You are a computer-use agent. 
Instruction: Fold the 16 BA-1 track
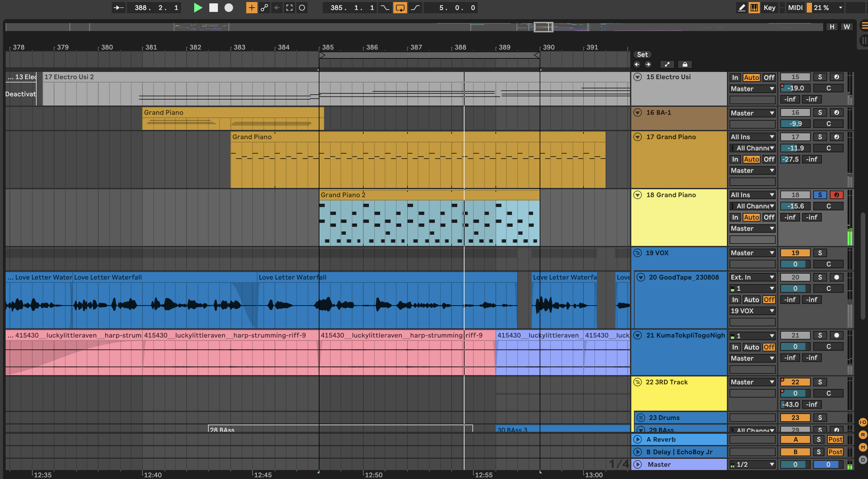click(637, 112)
